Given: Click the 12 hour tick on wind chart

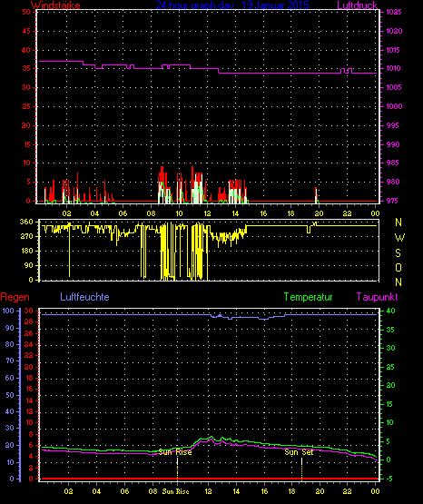Looking at the screenshot, I should pyautogui.click(x=207, y=213).
